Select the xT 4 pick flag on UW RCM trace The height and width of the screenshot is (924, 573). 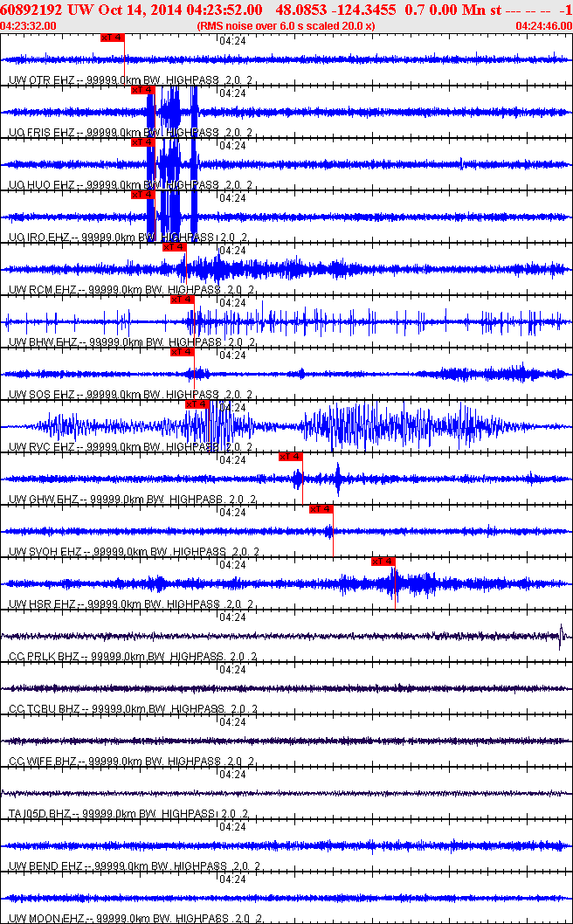[x=174, y=247]
